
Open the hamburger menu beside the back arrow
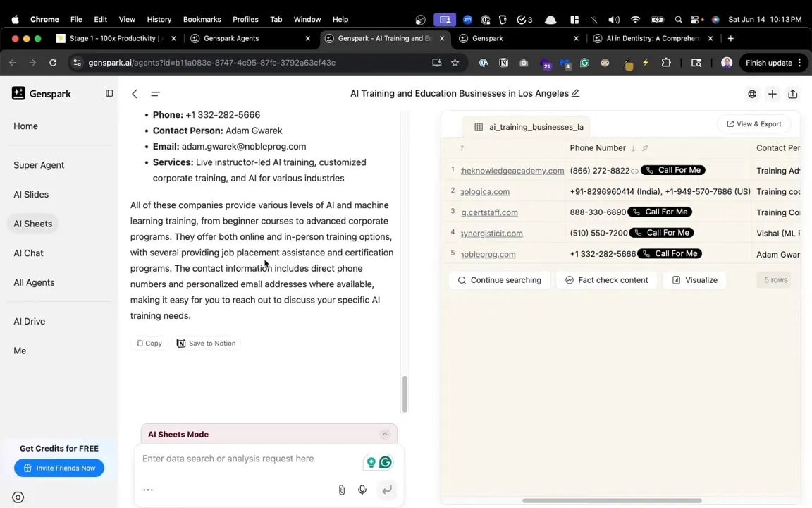pos(155,94)
